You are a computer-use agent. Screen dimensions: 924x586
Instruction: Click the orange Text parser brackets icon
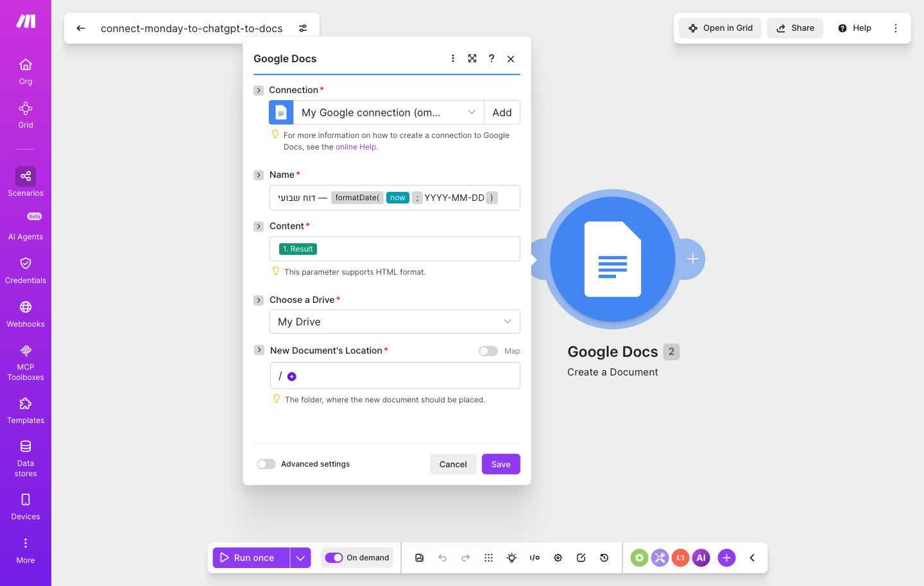coord(680,558)
